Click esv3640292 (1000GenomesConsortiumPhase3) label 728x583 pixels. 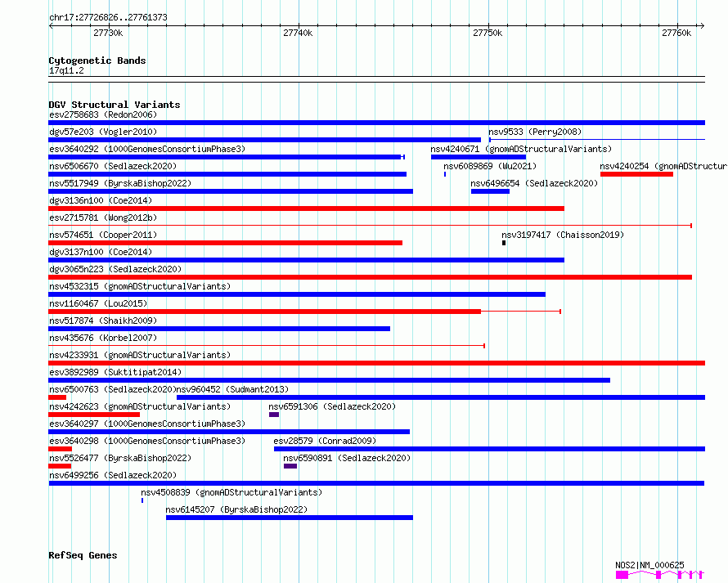coord(147,149)
